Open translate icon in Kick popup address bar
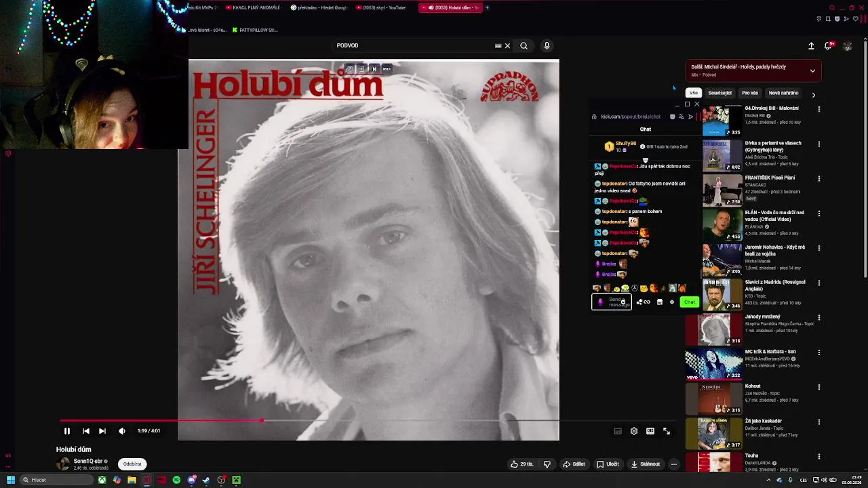The height and width of the screenshot is (488, 868). [682, 117]
